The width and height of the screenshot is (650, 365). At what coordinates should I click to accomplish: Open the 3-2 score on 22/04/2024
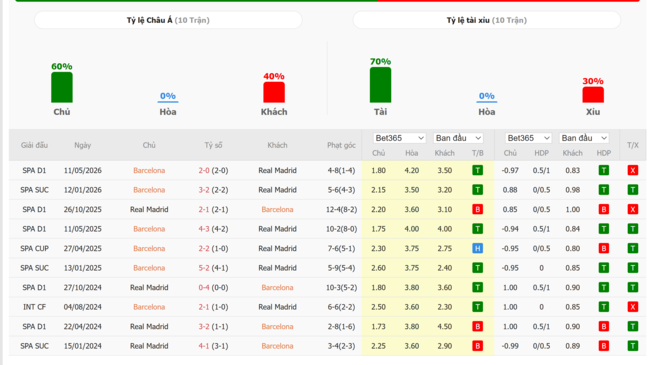point(204,326)
